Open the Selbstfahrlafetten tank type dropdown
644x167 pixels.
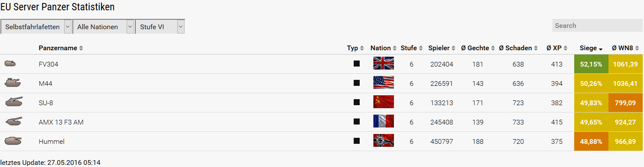pos(36,27)
